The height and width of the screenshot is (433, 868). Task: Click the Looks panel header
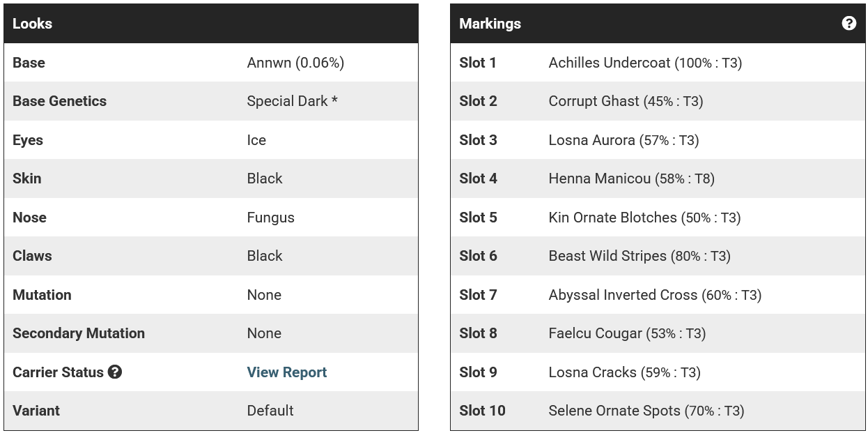(211, 24)
